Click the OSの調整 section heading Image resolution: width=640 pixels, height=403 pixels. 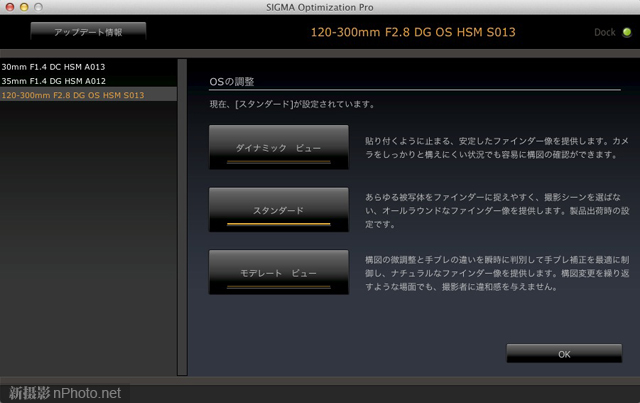point(232,82)
